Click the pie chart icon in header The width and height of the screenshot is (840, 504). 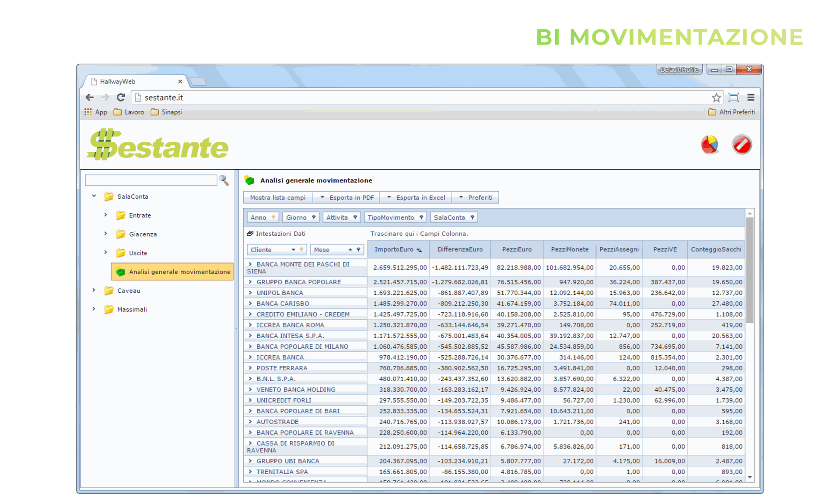709,144
